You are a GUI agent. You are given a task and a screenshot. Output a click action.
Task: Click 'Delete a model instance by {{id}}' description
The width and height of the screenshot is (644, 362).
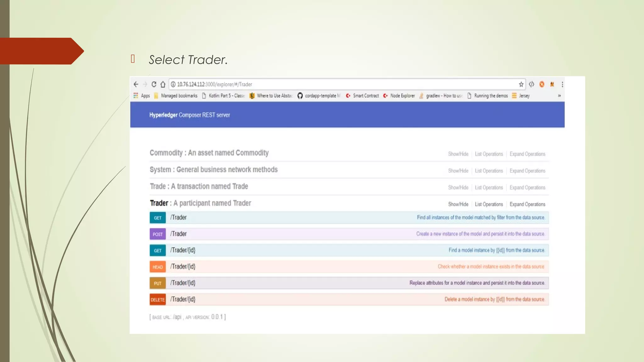point(495,299)
